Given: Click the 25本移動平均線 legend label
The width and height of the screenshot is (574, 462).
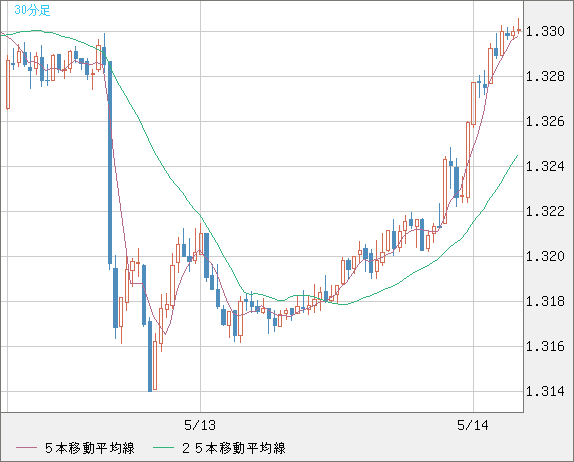Looking at the screenshot, I should 234,448.
